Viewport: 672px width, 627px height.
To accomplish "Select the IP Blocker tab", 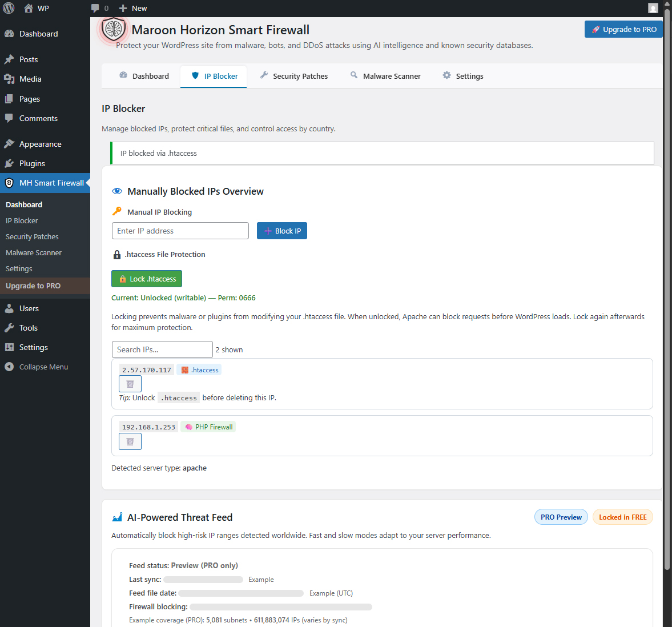I will point(214,77).
